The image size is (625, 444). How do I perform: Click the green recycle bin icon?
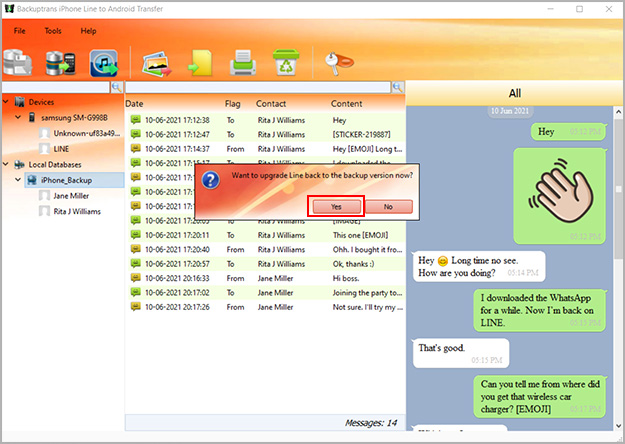pyautogui.click(x=284, y=64)
